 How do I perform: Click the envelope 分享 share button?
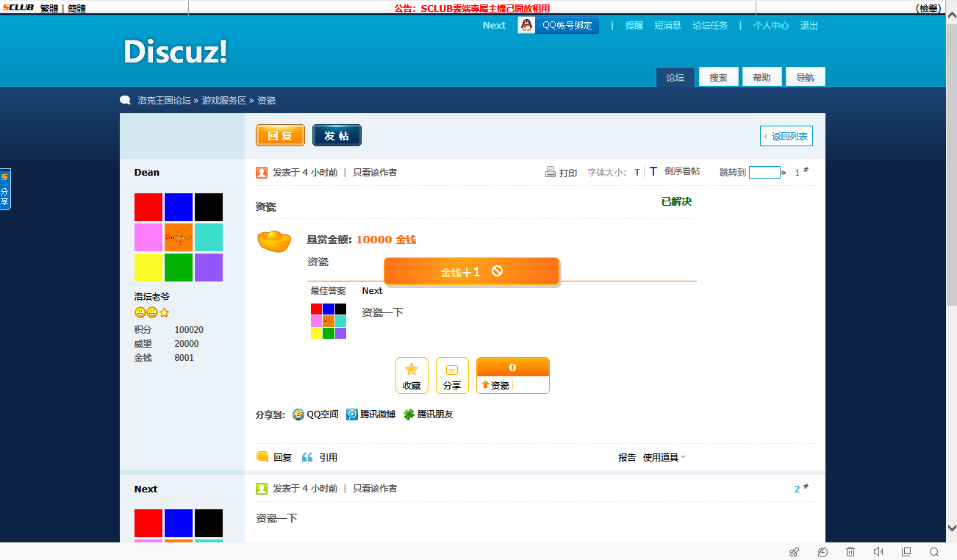click(x=452, y=376)
